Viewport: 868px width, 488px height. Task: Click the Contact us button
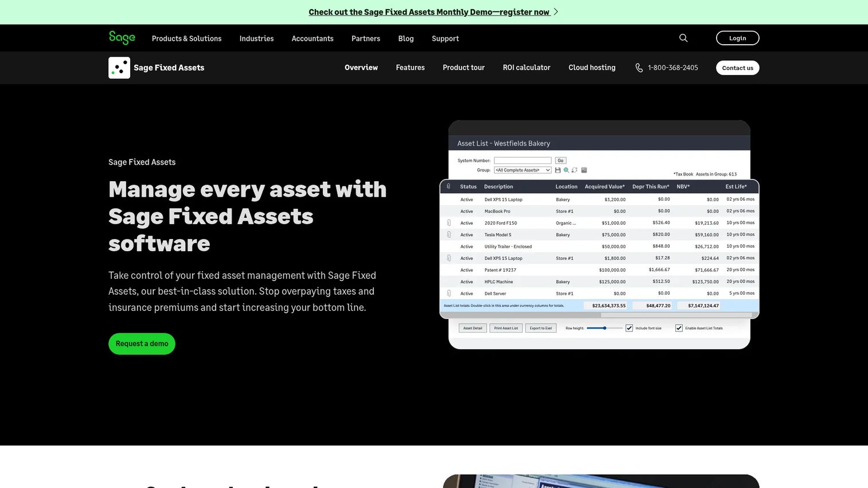[x=737, y=68]
